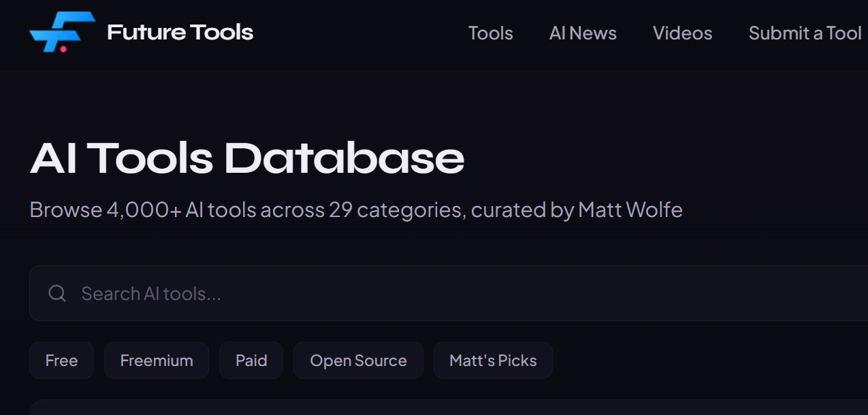Click the pink dot on the logo
This screenshot has width=868, height=415.
click(63, 49)
